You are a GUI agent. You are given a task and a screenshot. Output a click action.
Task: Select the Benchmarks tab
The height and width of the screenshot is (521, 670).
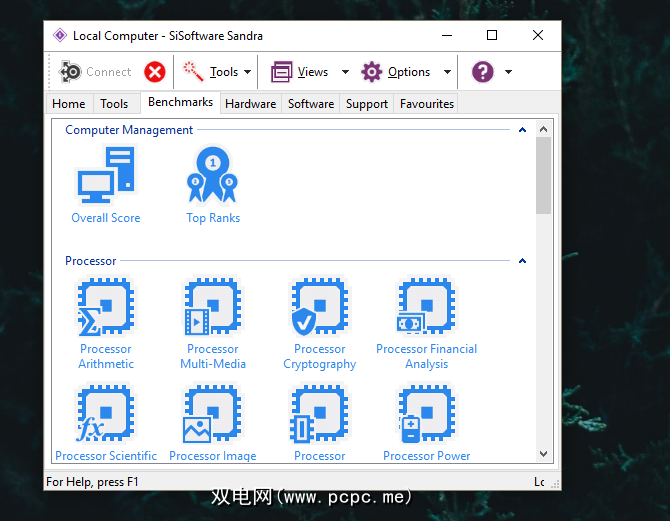click(x=180, y=102)
